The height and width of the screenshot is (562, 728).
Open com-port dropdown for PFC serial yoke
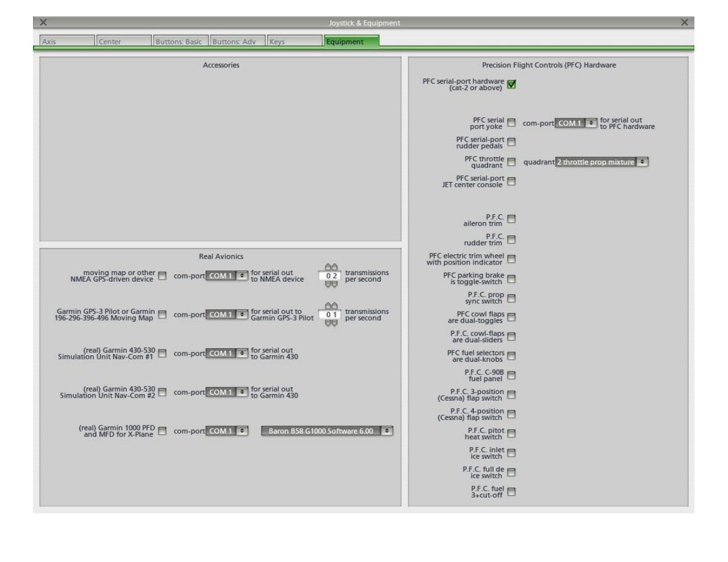pyautogui.click(x=576, y=124)
